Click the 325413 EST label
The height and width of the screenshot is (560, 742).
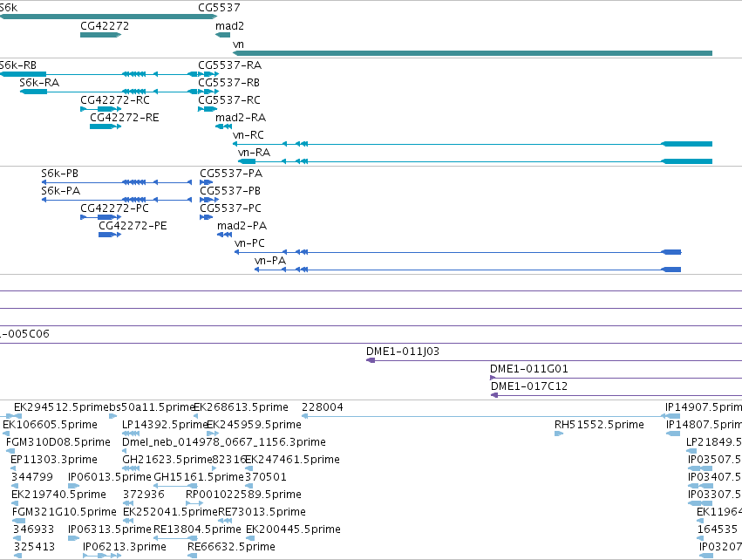click(x=34, y=547)
